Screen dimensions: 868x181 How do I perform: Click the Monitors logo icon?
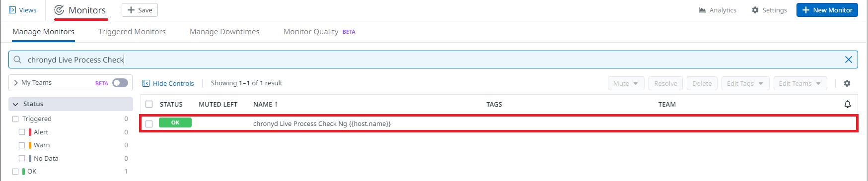[x=59, y=10]
